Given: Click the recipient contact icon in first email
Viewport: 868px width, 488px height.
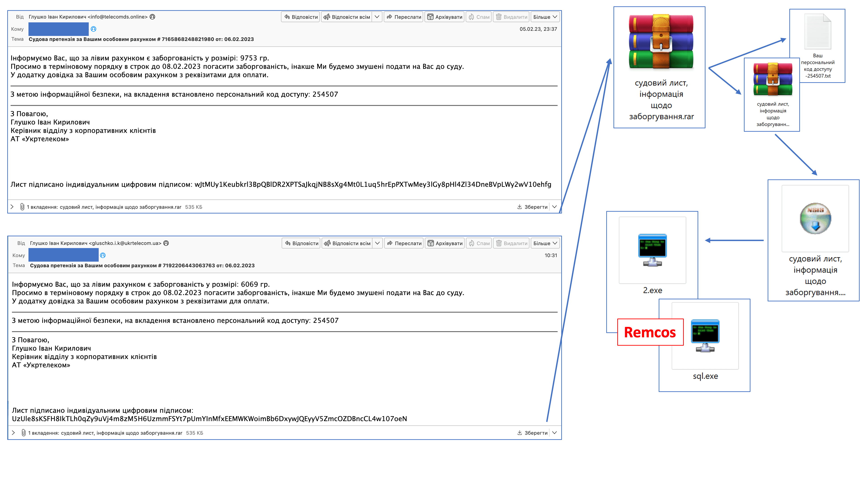Looking at the screenshot, I should coord(94,29).
